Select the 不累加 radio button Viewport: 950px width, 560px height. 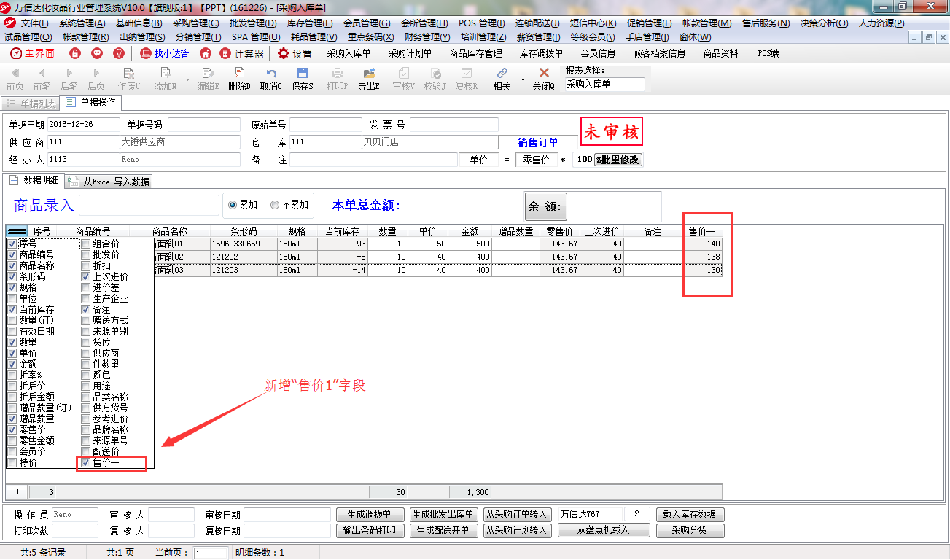pyautogui.click(x=275, y=205)
